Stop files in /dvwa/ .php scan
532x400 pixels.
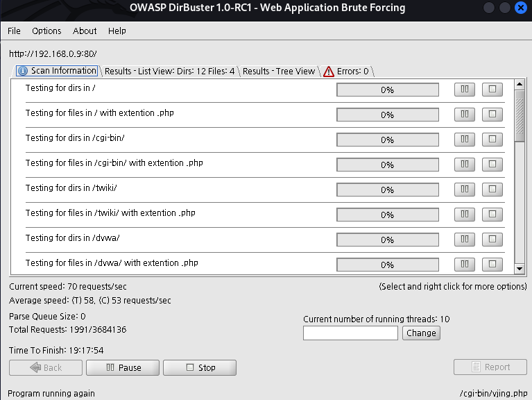pyautogui.click(x=492, y=265)
